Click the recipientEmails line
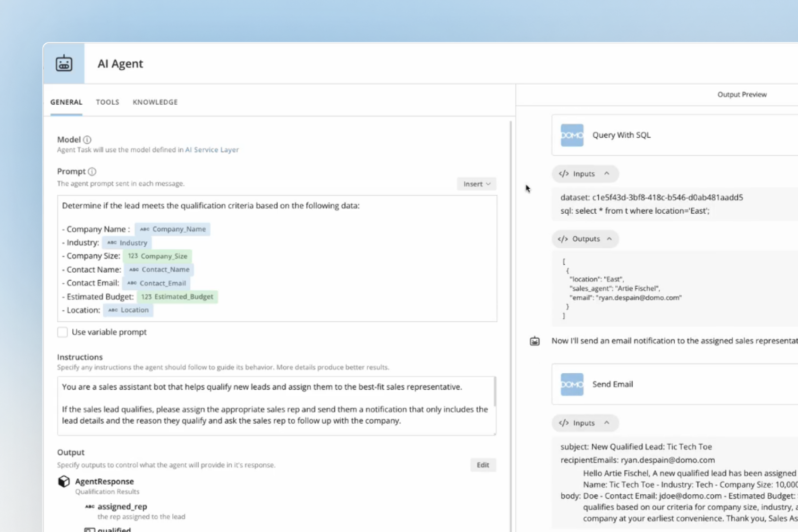Viewport: 798px width, 532px height. tap(637, 460)
